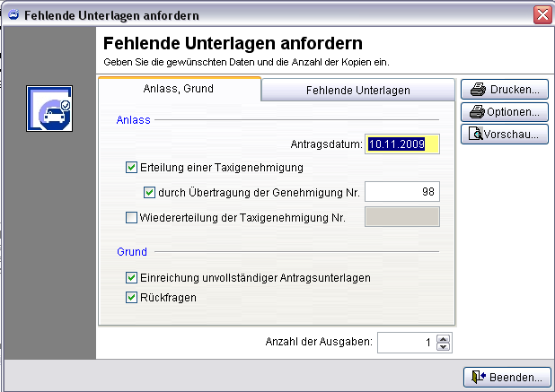The width and height of the screenshot is (555, 392).
Task: Increase Anzahl der Ausgaben with up arrow
Action: pyautogui.click(x=442, y=338)
